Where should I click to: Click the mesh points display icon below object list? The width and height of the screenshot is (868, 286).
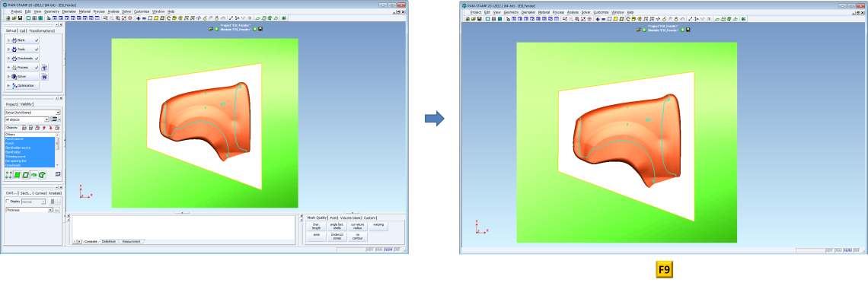9,175
